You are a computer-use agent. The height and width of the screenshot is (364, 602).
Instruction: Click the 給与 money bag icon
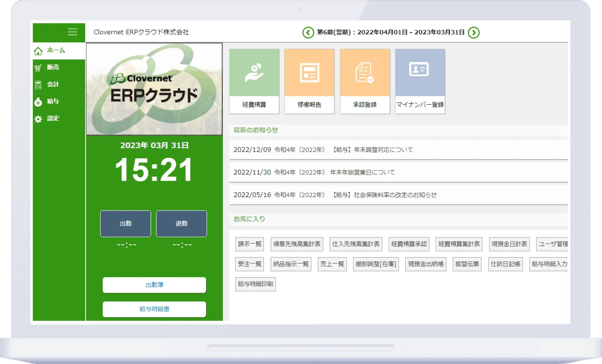(38, 102)
